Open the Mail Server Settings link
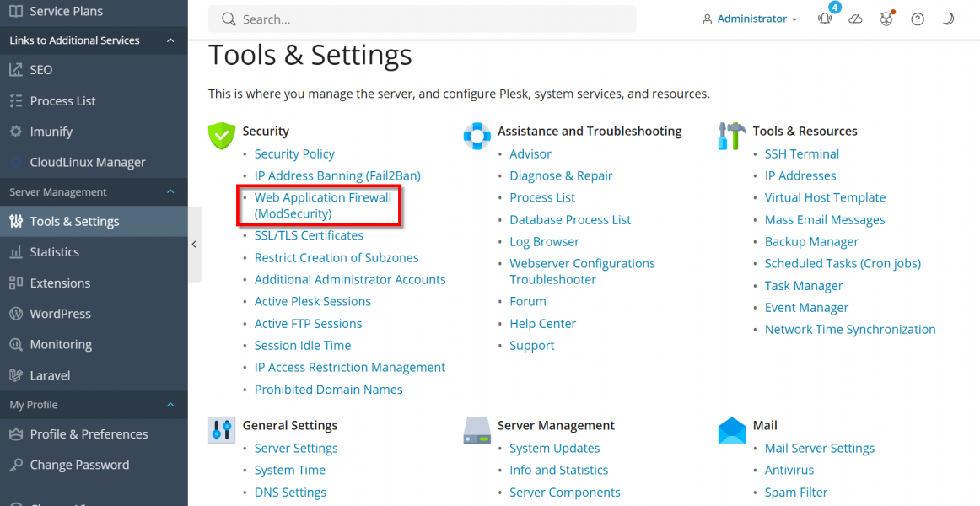980x506 pixels. (x=820, y=448)
